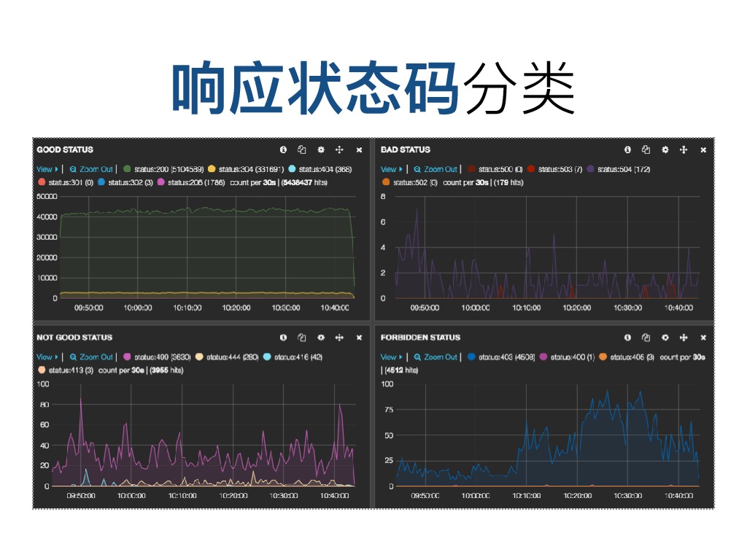Click the FORBIDDEN STATUS panel title
The height and width of the screenshot is (560, 747).
420,337
